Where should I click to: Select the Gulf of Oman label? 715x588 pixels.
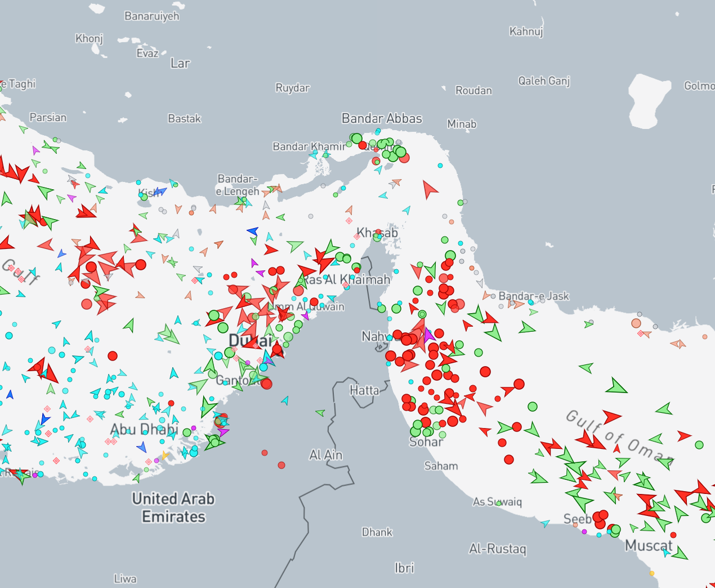click(x=619, y=436)
